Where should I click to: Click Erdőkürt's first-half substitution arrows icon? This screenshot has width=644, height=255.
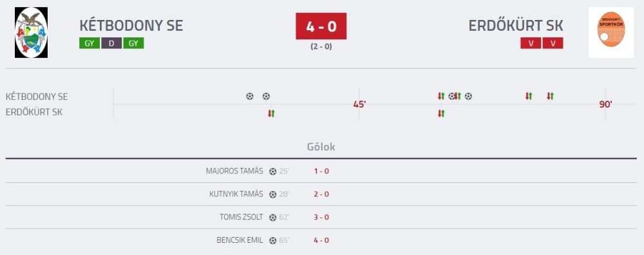[x=271, y=114]
